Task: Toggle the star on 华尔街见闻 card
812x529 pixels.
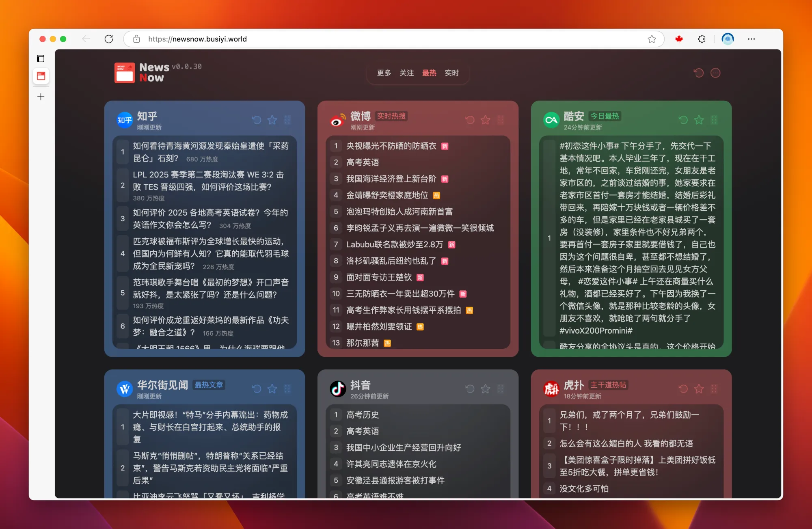Action: pyautogui.click(x=272, y=389)
